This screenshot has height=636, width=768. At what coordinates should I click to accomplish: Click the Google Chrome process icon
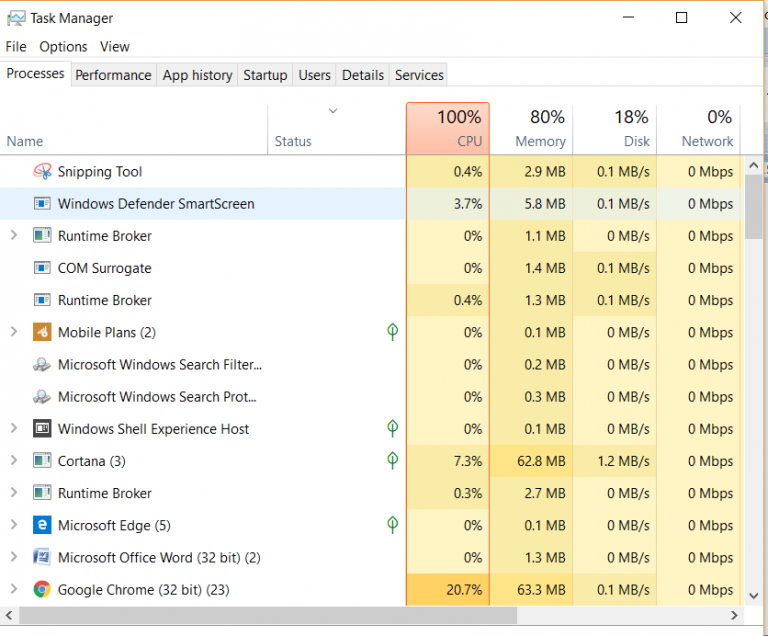[42, 590]
